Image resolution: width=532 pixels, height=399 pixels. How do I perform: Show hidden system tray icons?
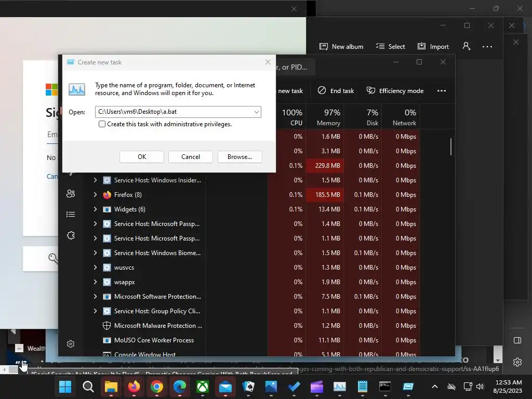[435, 387]
